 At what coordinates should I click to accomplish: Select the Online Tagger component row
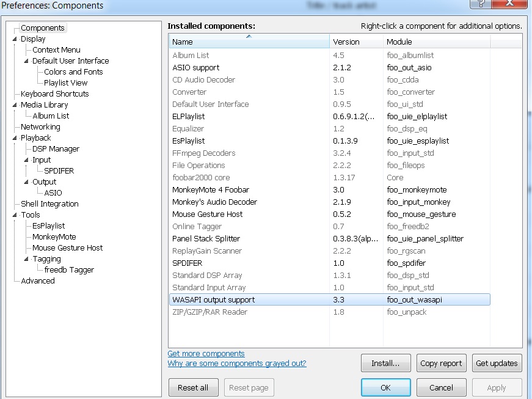[329, 226]
